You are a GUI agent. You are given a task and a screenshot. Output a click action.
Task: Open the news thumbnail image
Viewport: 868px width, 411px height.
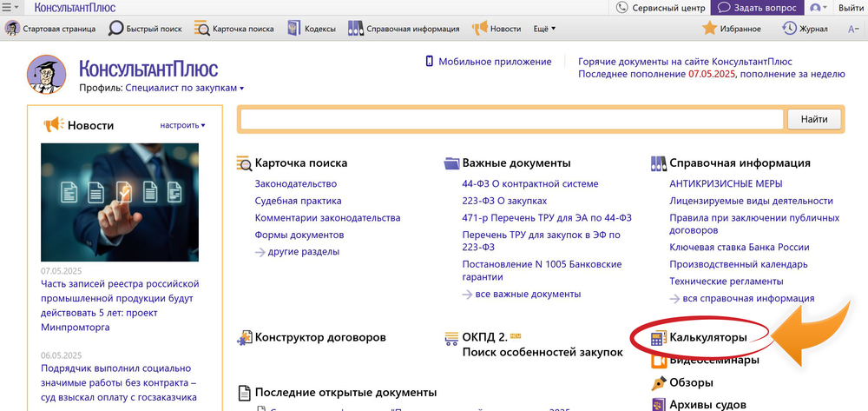click(120, 202)
